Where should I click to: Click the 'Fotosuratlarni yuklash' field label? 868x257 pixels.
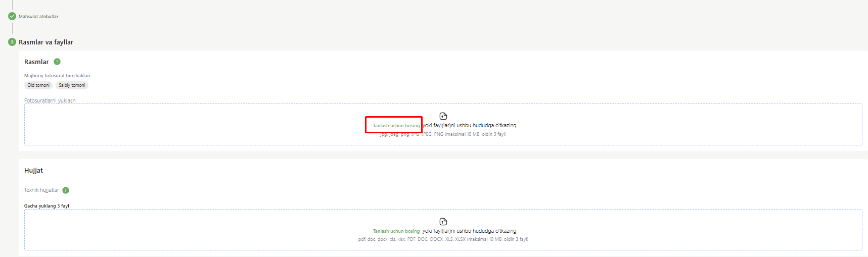coord(50,100)
